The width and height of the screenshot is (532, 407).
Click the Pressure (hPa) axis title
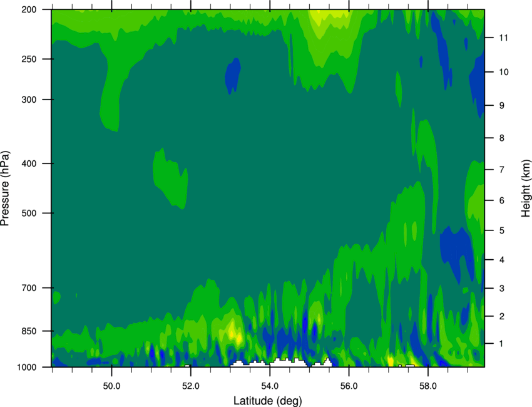tap(5, 188)
